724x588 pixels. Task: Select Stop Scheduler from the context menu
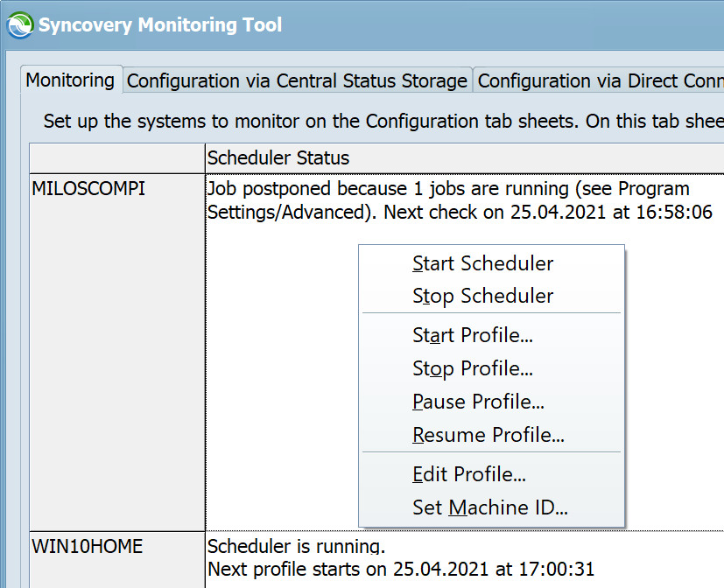pyautogui.click(x=481, y=296)
